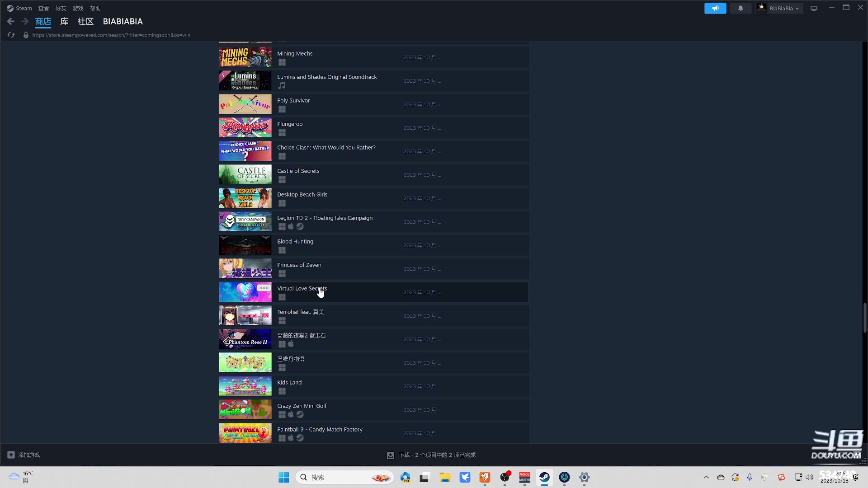Open the notifications bell
Screen dimensions: 868x488
(741, 8)
